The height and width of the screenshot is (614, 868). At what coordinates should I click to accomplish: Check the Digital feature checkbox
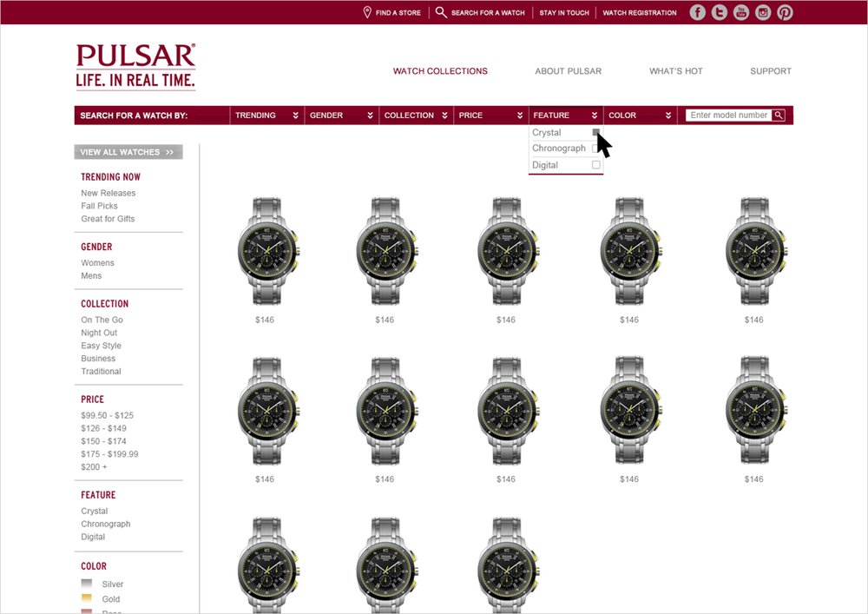pyautogui.click(x=596, y=165)
